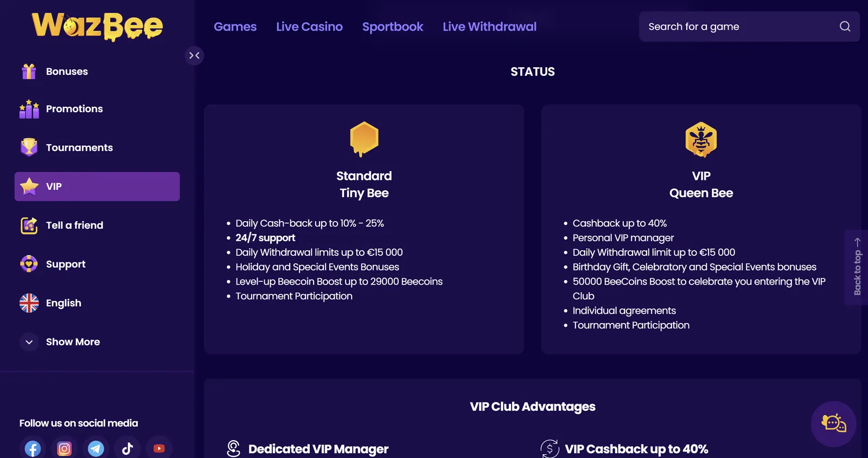The height and width of the screenshot is (458, 868).
Task: Expand the Show More sidebar section
Action: 60,342
